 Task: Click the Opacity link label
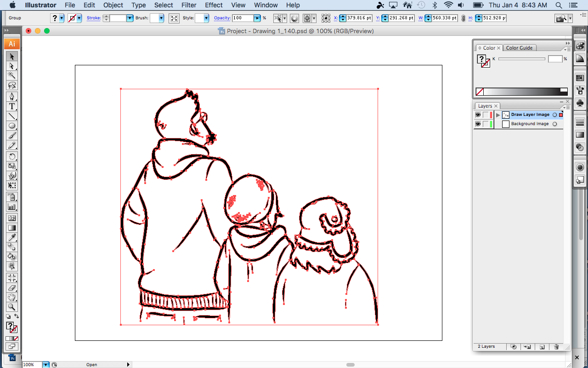[222, 18]
